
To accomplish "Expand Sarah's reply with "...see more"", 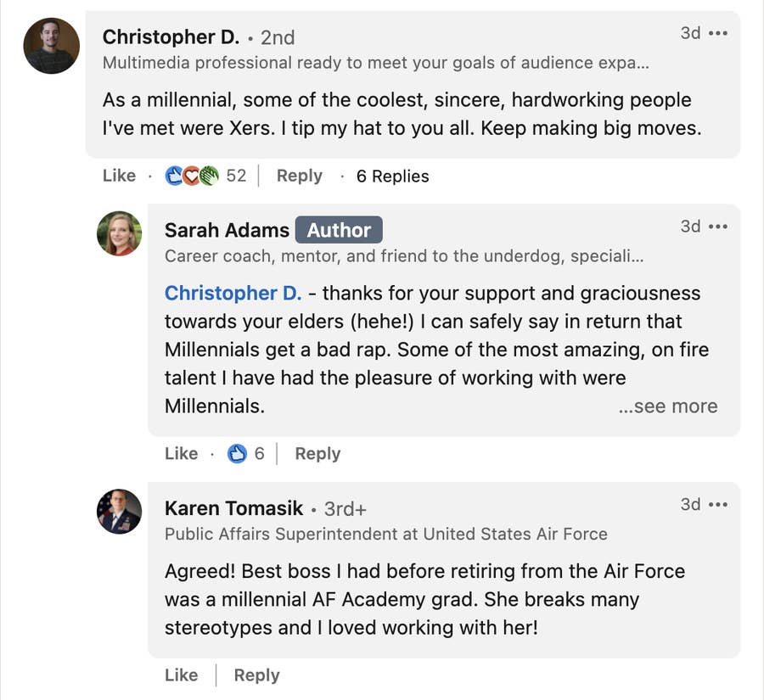I will pyautogui.click(x=668, y=406).
